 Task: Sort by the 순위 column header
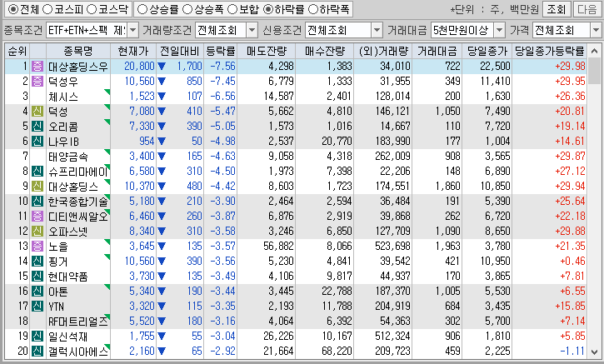pos(17,51)
